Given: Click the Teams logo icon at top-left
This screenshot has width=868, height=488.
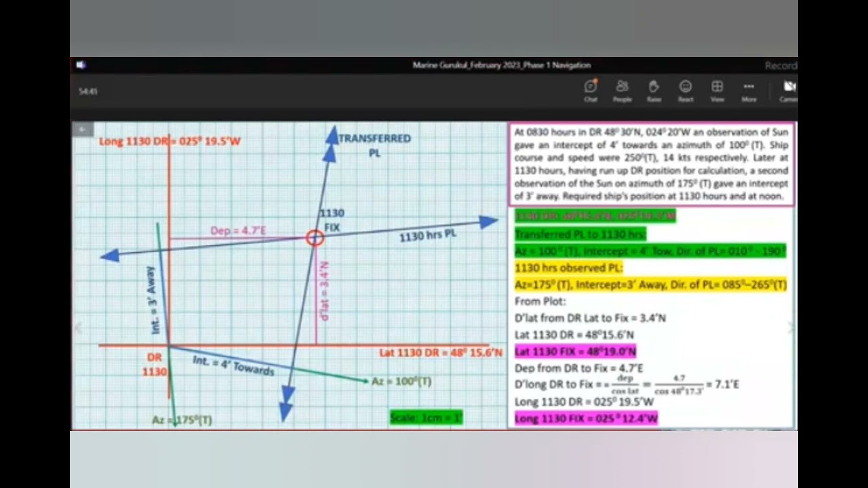Looking at the screenshot, I should (x=81, y=65).
